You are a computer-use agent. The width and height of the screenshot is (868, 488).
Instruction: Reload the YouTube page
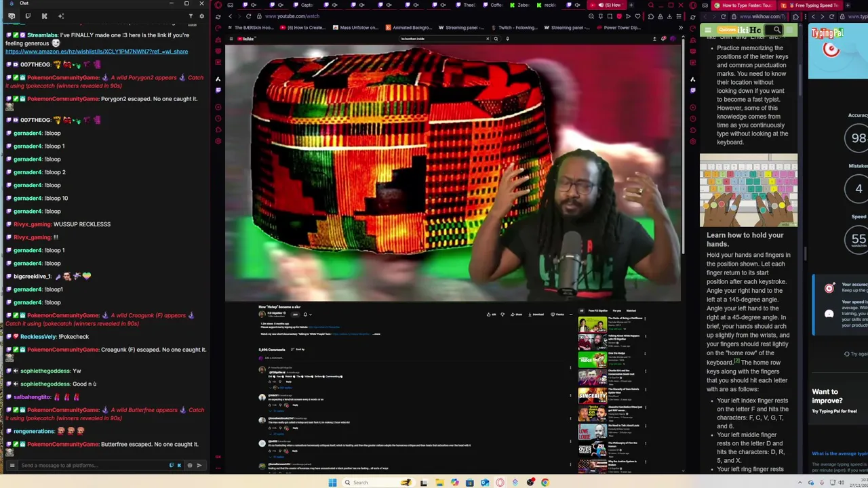[248, 16]
